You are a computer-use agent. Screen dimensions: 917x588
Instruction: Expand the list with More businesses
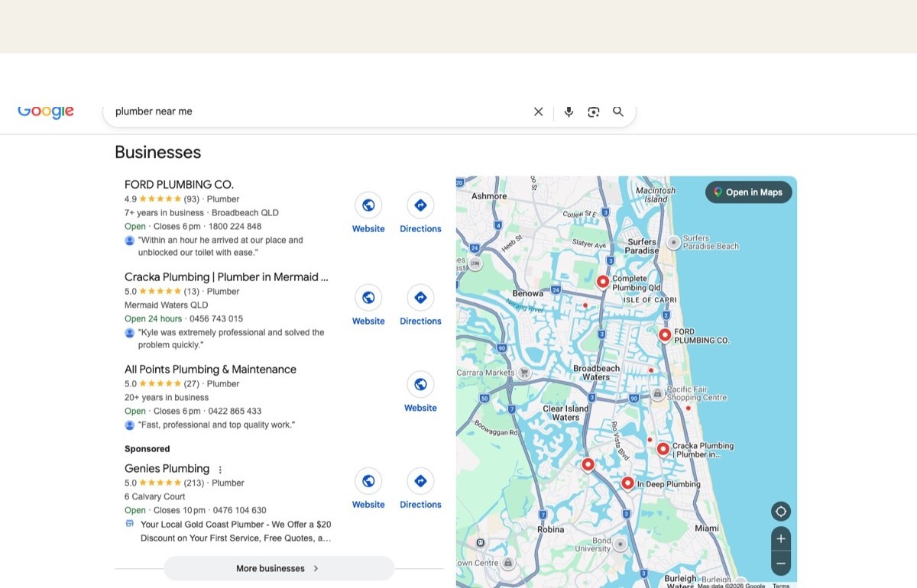(279, 568)
